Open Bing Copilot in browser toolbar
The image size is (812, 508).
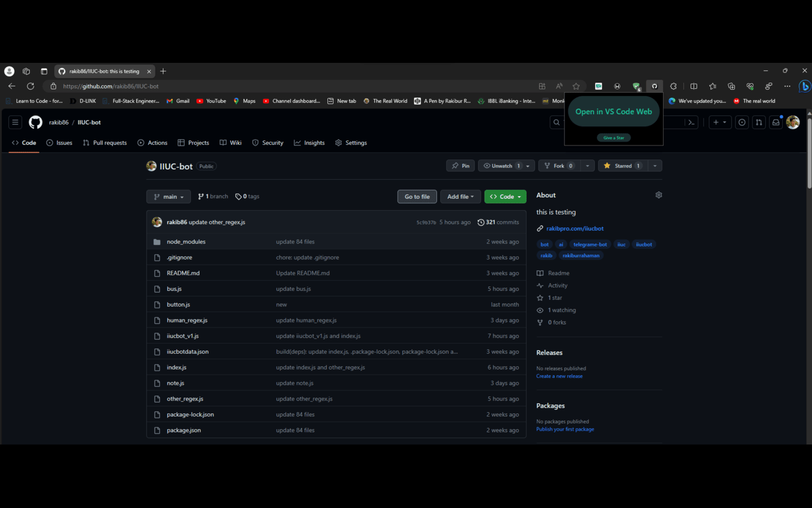coord(803,86)
